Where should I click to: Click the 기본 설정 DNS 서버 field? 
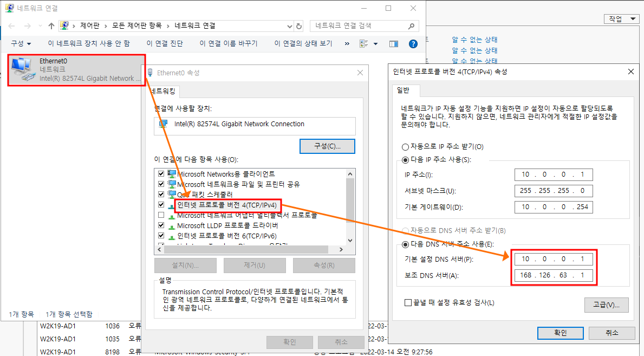click(x=553, y=259)
